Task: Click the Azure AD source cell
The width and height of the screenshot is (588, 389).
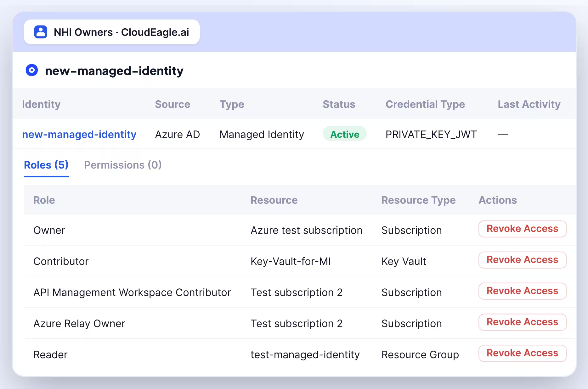Action: (178, 134)
